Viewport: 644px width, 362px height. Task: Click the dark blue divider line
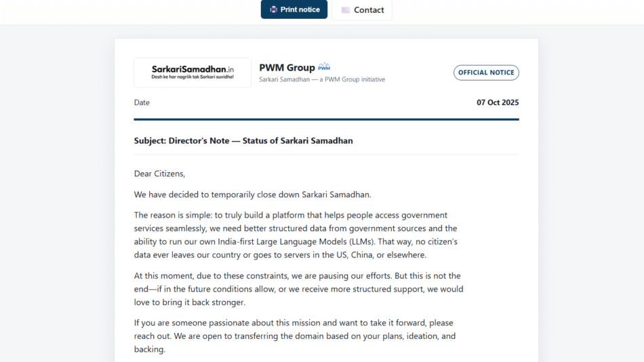[x=326, y=120]
